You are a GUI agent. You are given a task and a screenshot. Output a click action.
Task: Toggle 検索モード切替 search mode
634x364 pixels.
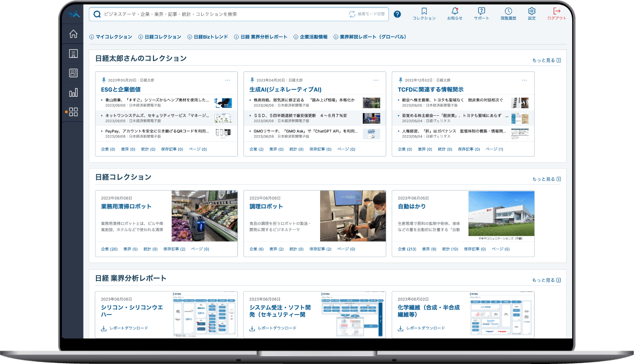point(367,14)
